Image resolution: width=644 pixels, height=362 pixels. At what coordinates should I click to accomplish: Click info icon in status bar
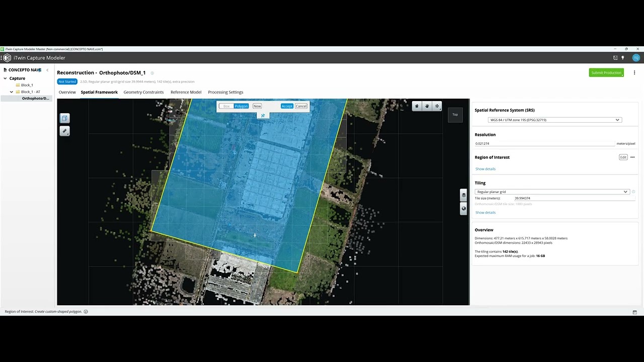click(x=86, y=312)
